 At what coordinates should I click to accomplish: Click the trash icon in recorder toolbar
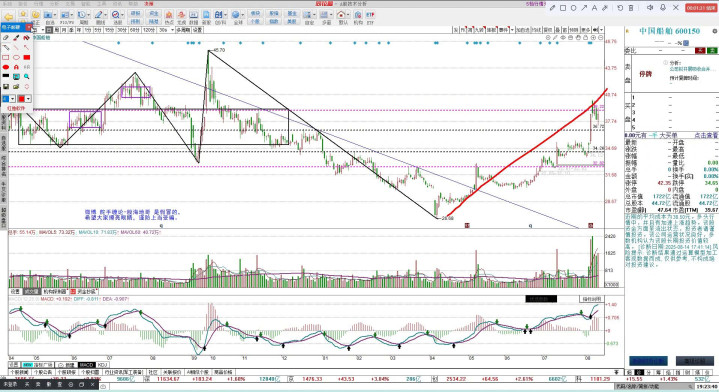point(631,8)
